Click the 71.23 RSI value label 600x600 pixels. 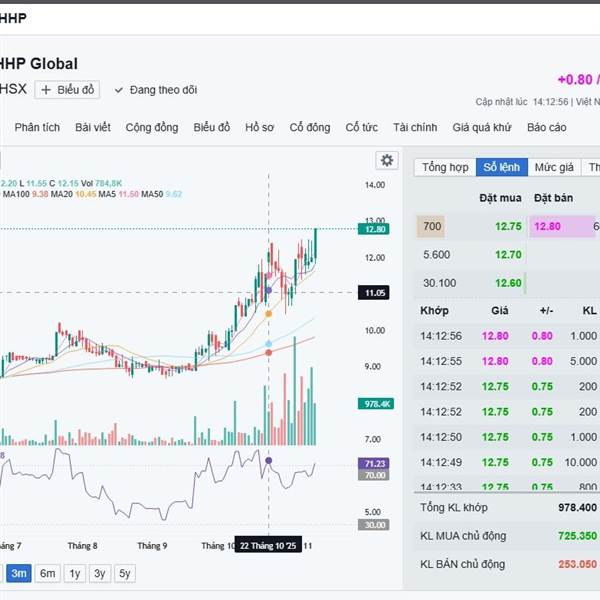coord(374,463)
